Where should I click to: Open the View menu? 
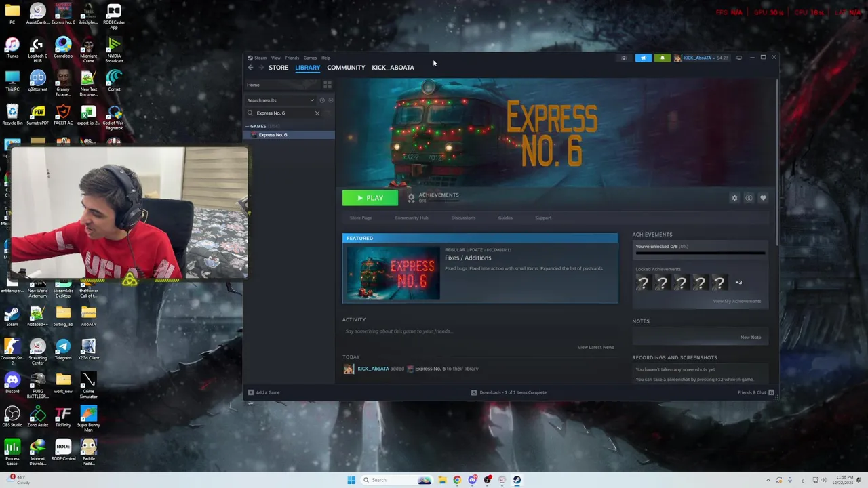coord(276,58)
